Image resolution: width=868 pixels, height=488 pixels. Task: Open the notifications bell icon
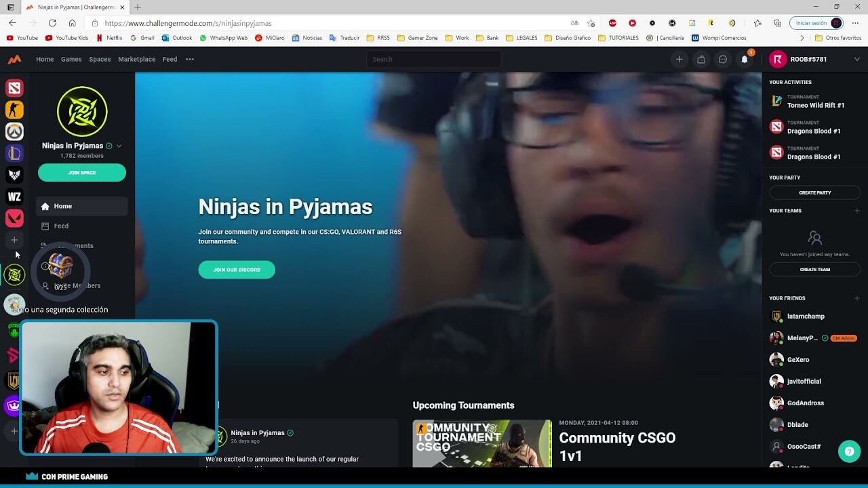[x=745, y=60]
